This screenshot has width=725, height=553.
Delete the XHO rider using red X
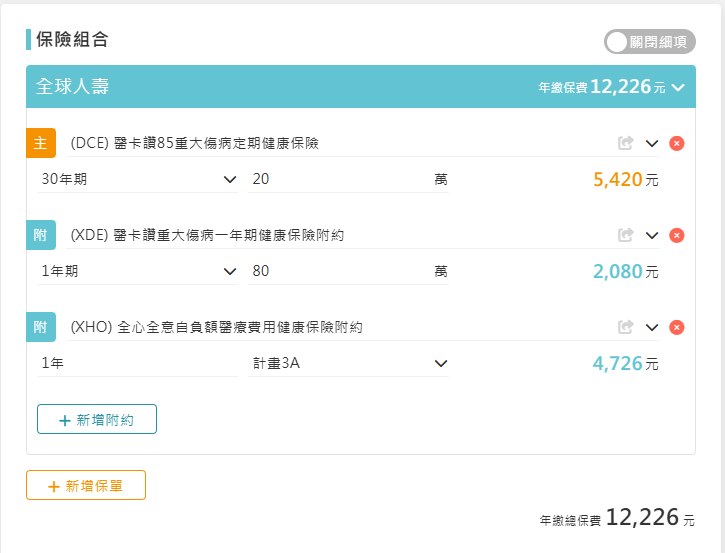pos(677,327)
